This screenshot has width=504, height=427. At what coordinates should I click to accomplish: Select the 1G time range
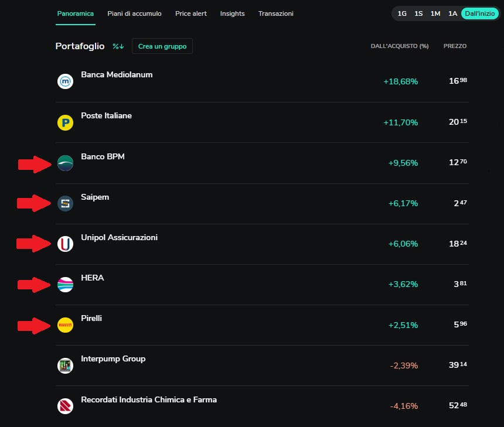coord(402,13)
